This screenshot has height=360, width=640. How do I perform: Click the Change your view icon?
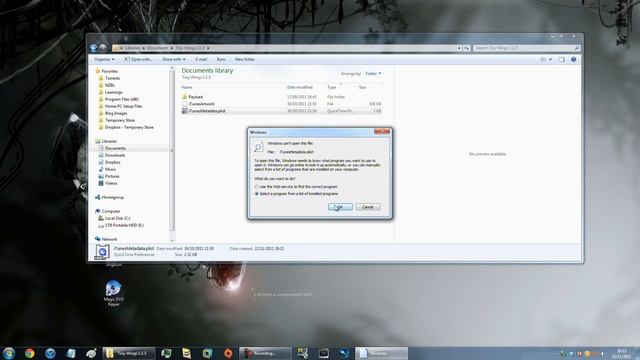[x=543, y=60]
